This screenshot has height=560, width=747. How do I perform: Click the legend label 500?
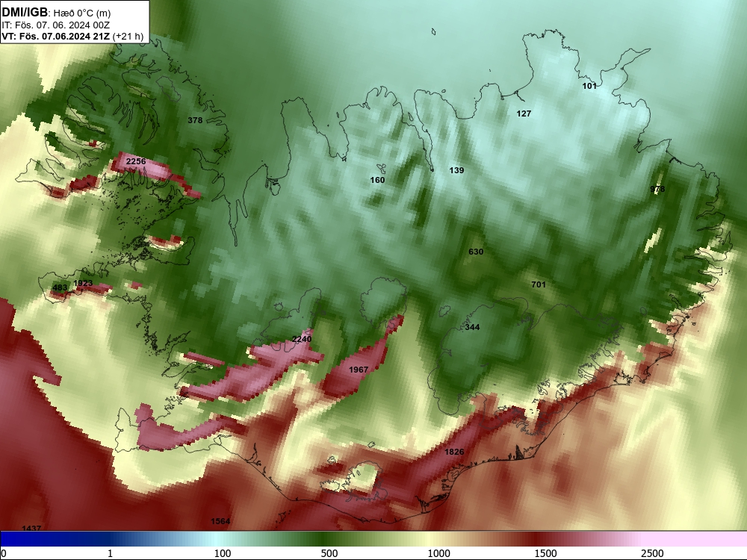329,553
